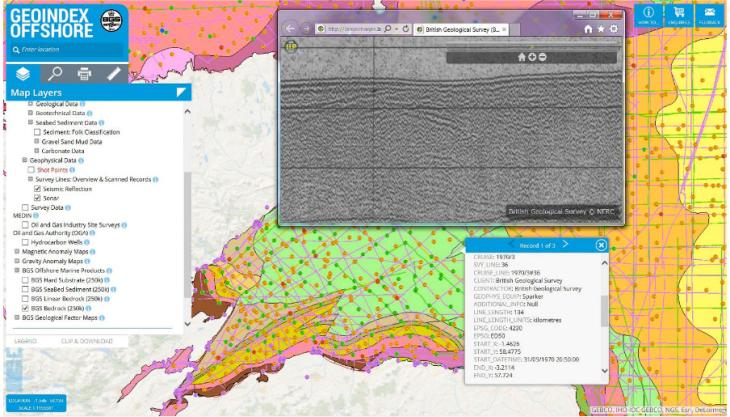Screen dimensions: 730x417
Task: Enable Sediment: Folk Classification checkbox
Action: point(37,132)
